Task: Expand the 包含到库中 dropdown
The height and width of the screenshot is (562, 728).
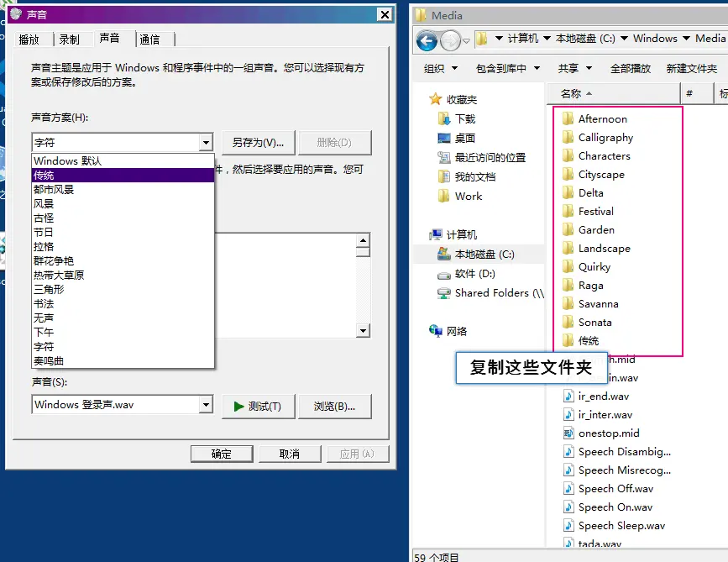Action: [x=537, y=68]
